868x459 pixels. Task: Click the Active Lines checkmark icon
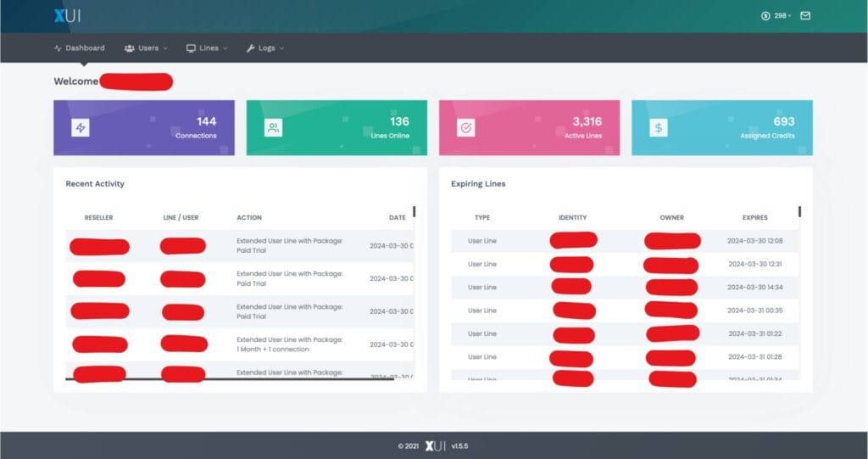[465, 128]
